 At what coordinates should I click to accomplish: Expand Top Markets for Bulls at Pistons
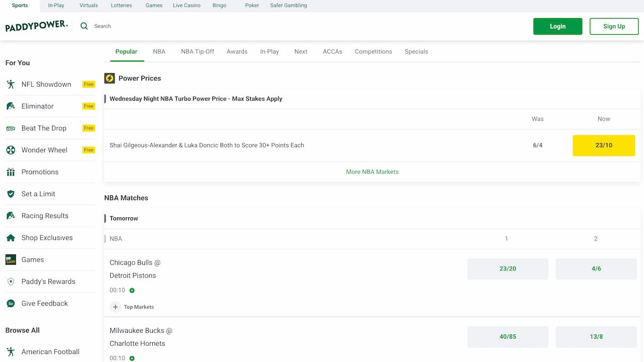coord(115,307)
